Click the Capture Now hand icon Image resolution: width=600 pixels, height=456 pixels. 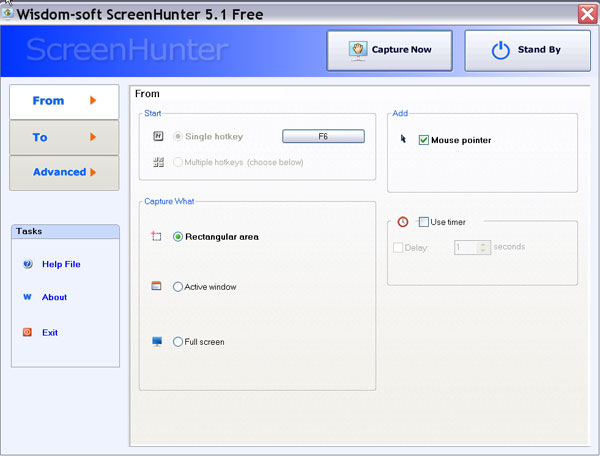click(x=358, y=51)
